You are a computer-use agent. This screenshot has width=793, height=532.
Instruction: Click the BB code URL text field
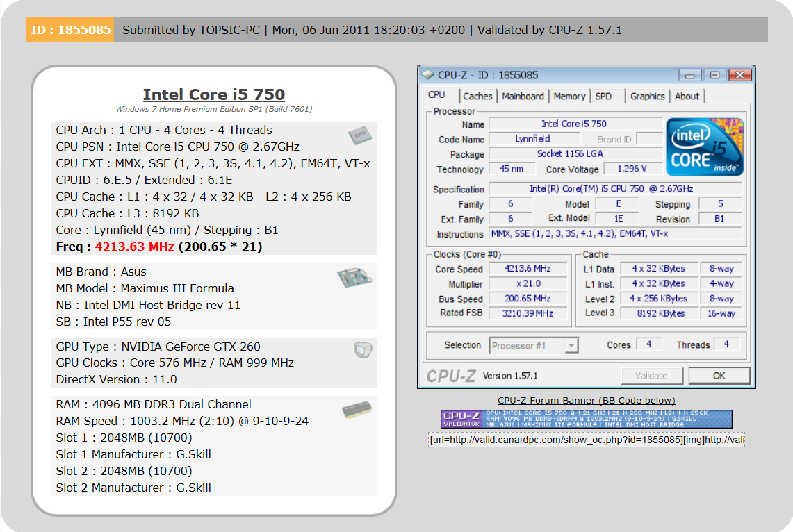(586, 440)
